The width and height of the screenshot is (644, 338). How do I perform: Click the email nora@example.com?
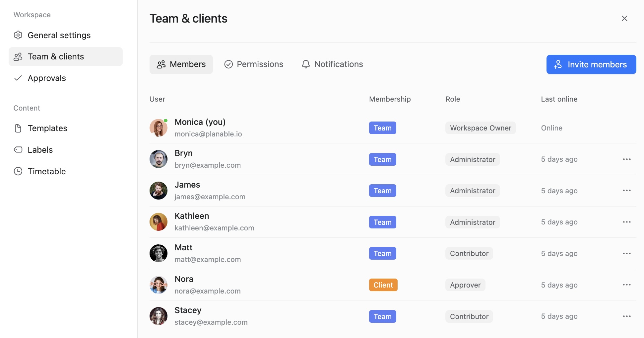click(208, 291)
